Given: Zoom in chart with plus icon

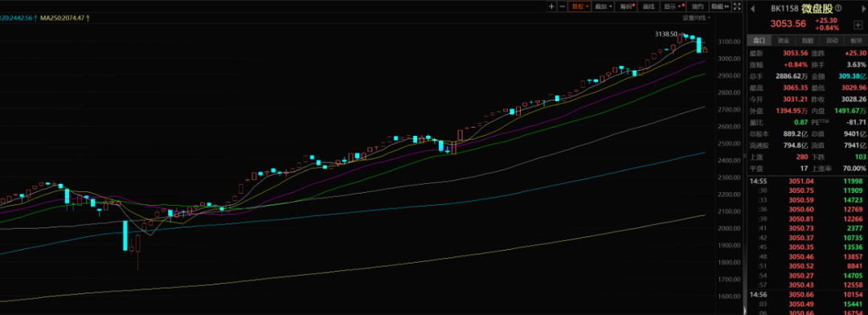Looking at the screenshot, I should point(551,6).
